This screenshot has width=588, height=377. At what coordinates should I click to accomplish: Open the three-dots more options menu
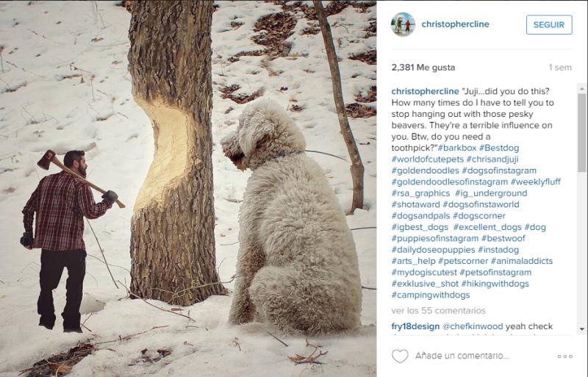click(x=564, y=356)
